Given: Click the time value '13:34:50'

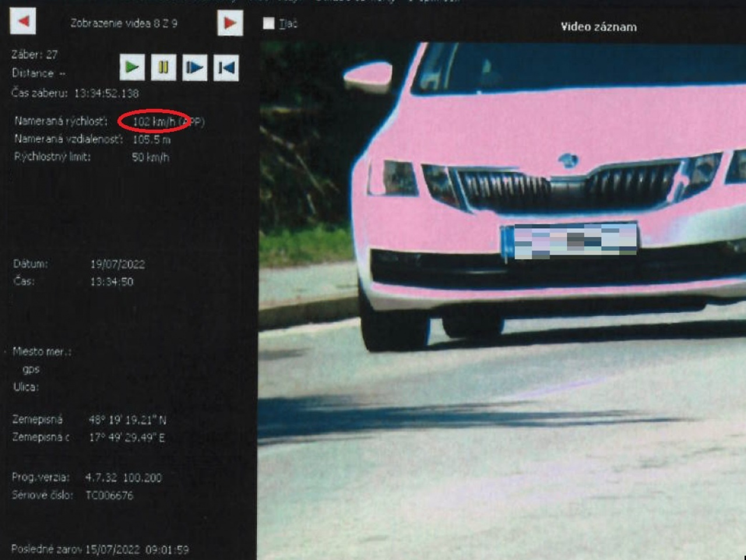Looking at the screenshot, I should [x=111, y=281].
